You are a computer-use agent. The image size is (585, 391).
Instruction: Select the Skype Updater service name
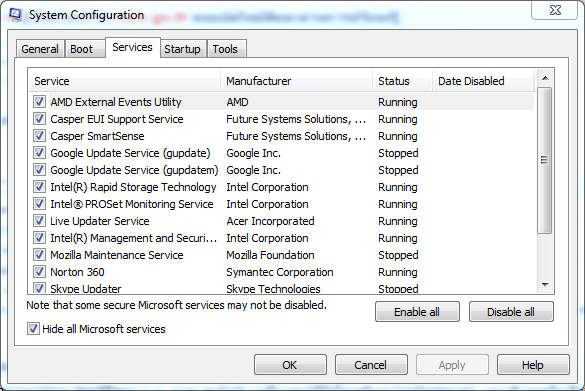click(86, 288)
